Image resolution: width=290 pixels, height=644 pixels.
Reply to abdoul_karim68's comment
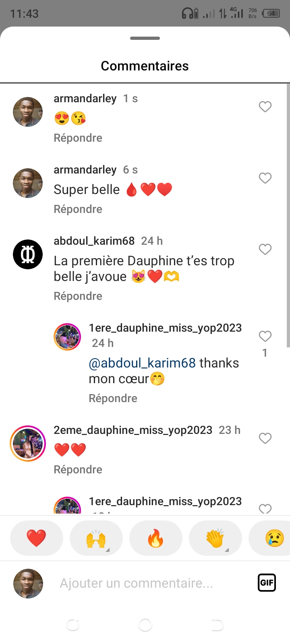tap(78, 296)
